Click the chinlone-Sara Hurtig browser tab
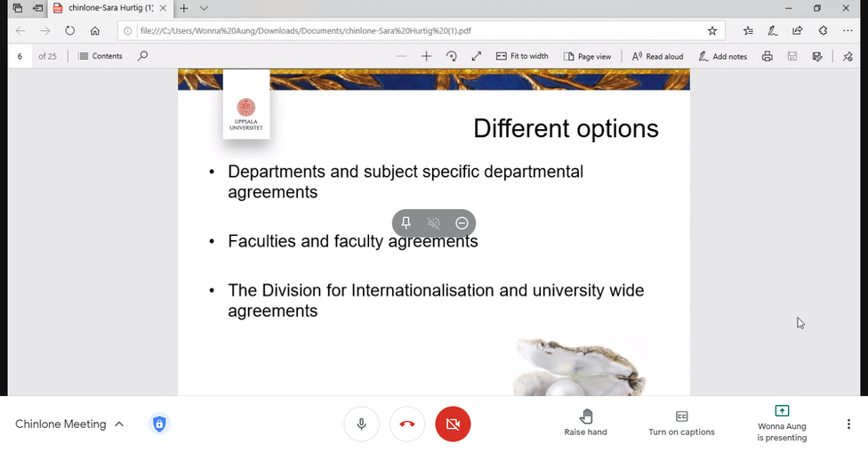Image resolution: width=868 pixels, height=452 pixels. (110, 8)
